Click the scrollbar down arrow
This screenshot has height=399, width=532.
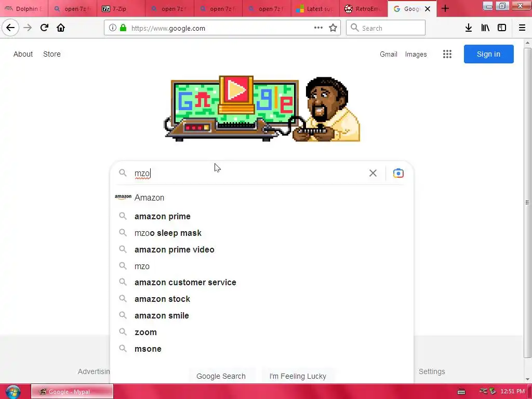(x=527, y=379)
